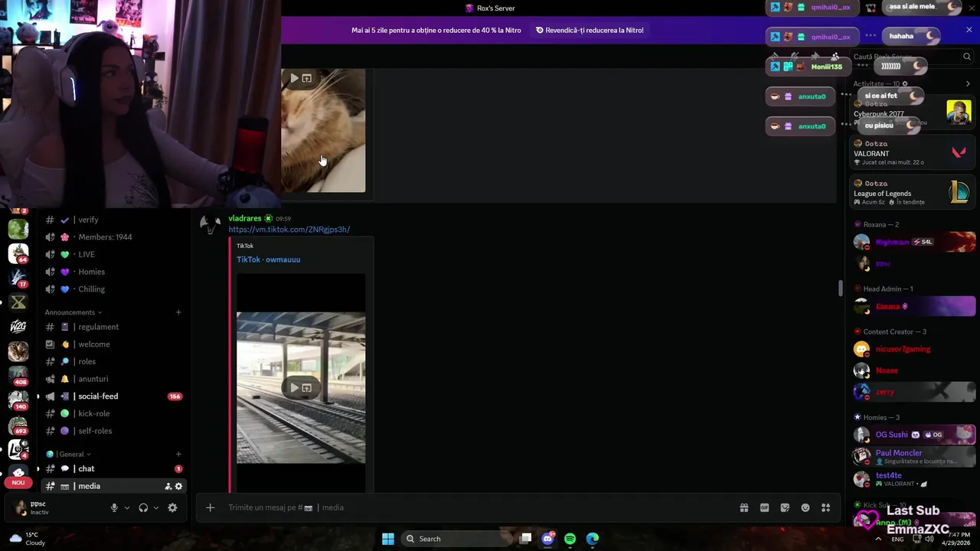Open the kick-role channel
The height and width of the screenshot is (551, 980).
(113, 413)
